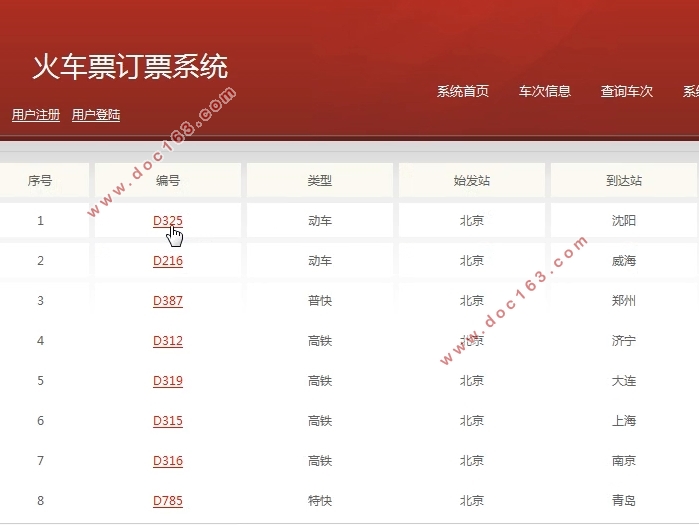Click 特快 type cell in row 8
Screen dimensions: 699x525
click(320, 501)
